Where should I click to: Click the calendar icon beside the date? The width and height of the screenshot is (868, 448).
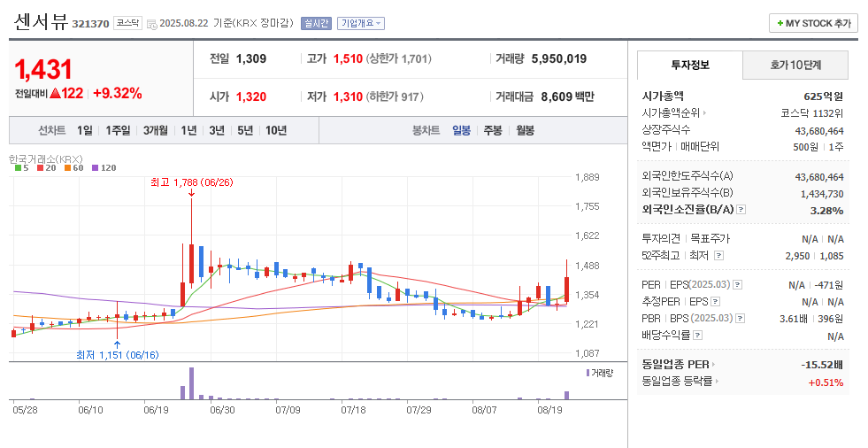[151, 25]
